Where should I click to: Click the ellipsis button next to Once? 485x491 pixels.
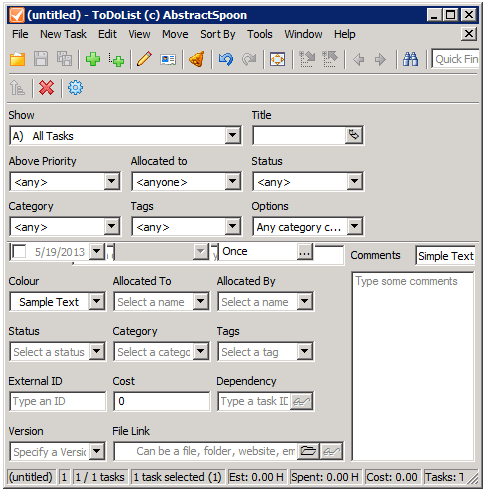point(305,251)
